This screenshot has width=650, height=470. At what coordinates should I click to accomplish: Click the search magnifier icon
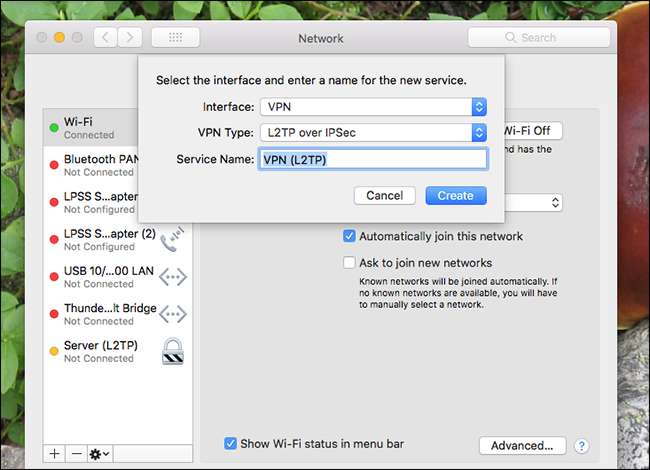[510, 38]
